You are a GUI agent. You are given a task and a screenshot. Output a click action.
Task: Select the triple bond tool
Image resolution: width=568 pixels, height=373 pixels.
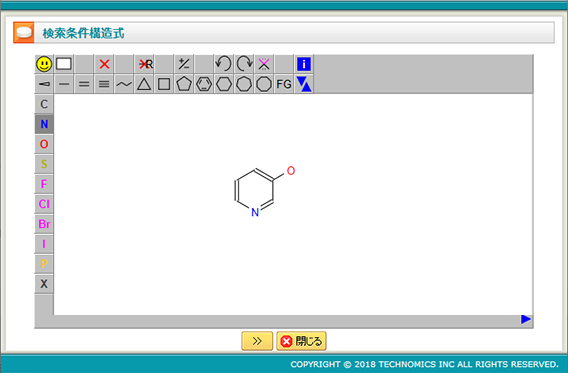coord(104,84)
